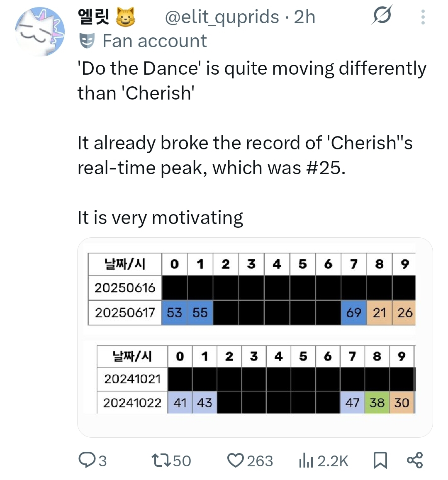Viewport: 448px width, 480px height.
Task: Click the display name 엘릿
Action: [x=93, y=17]
